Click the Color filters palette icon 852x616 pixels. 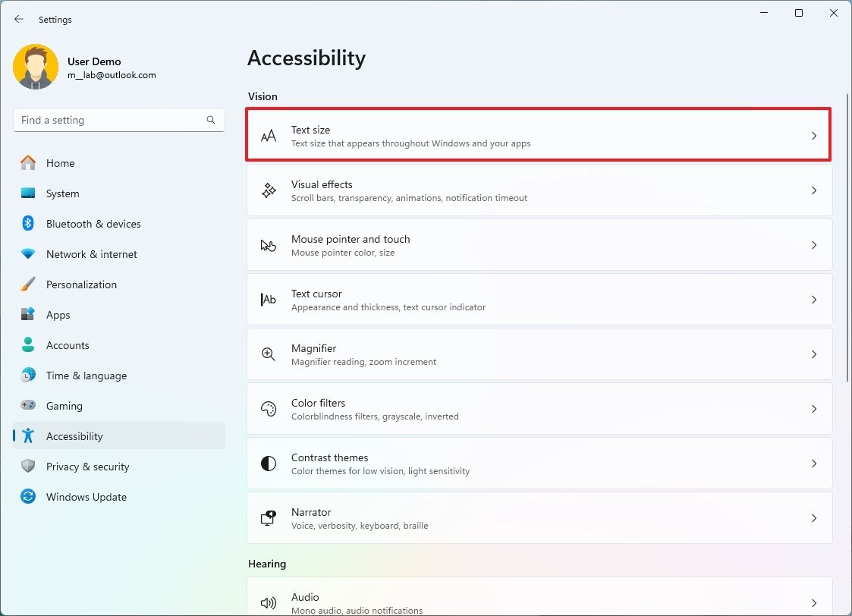[269, 409]
